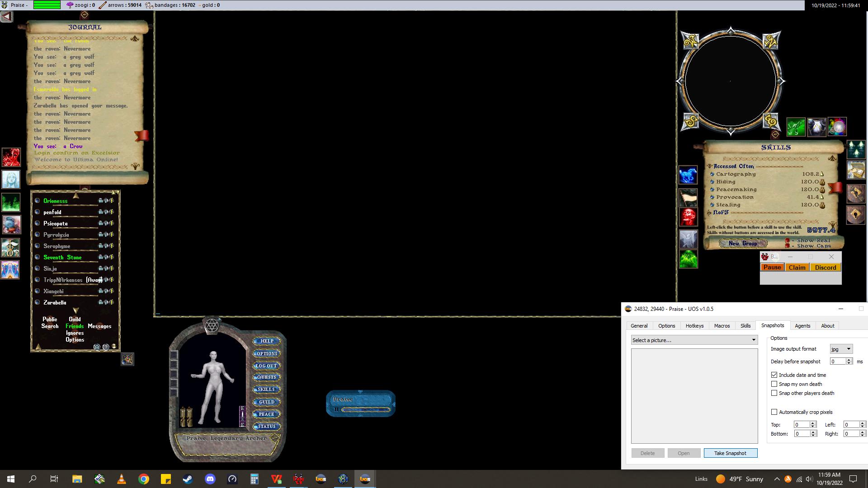Viewport: 868px width, 488px height.
Task: Click the keyhole plate icon
Action: pyautogui.click(x=856, y=215)
